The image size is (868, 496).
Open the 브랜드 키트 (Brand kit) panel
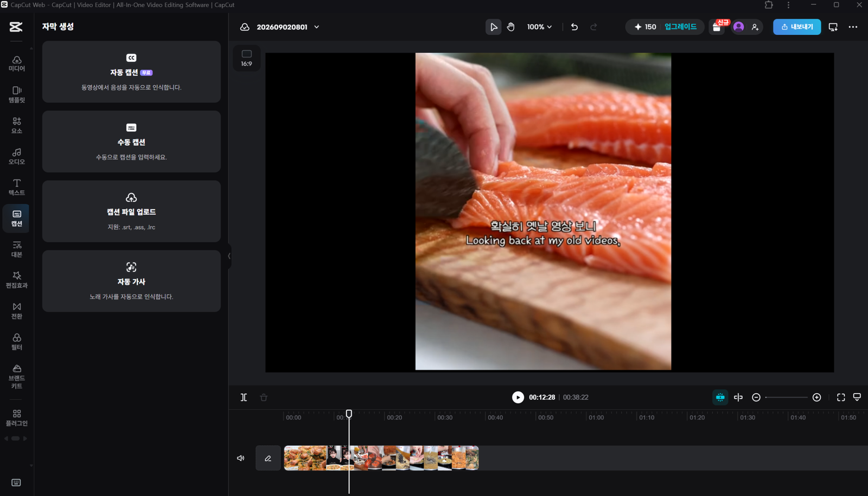pos(17,377)
